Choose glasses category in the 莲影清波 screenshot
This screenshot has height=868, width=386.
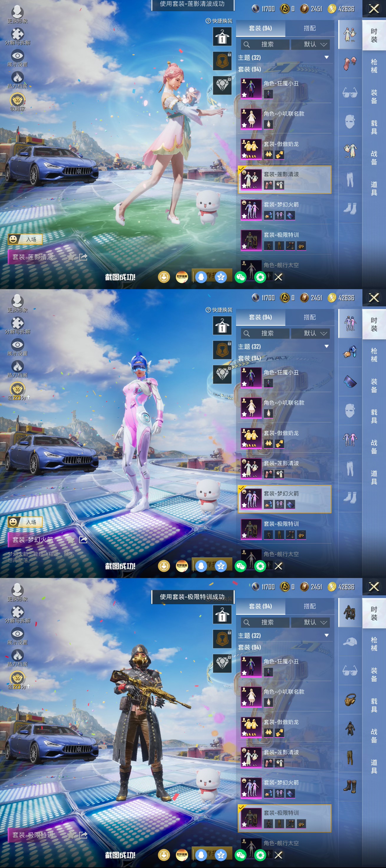click(x=350, y=92)
